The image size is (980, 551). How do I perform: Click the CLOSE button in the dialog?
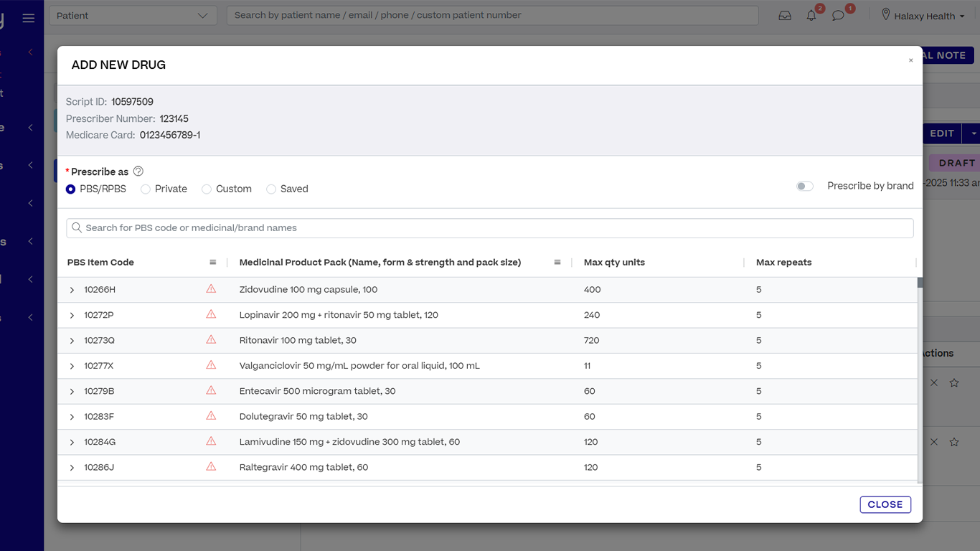point(885,504)
